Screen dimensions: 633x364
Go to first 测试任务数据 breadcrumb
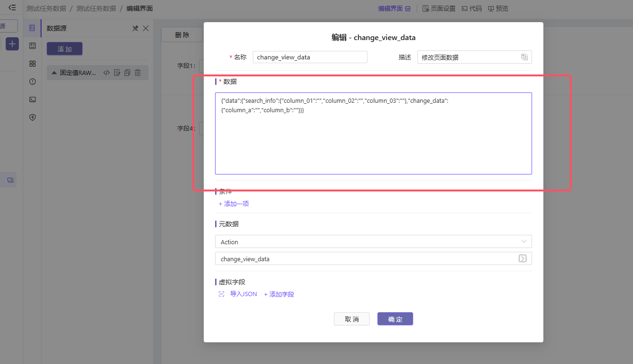point(46,8)
